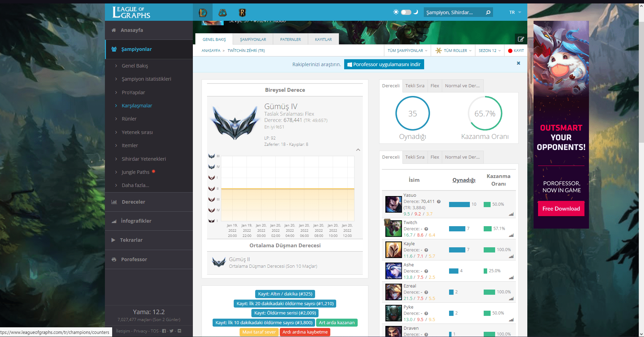Open Genel Bakış in the sidebar
This screenshot has height=337, width=644.
click(135, 66)
